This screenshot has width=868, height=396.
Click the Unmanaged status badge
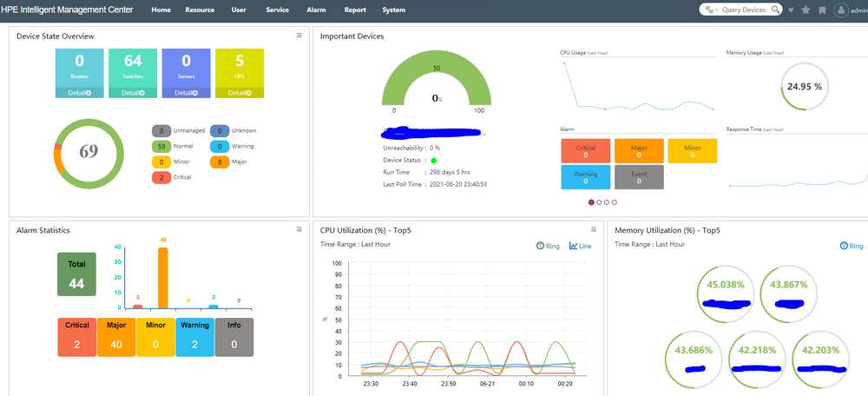click(x=161, y=131)
